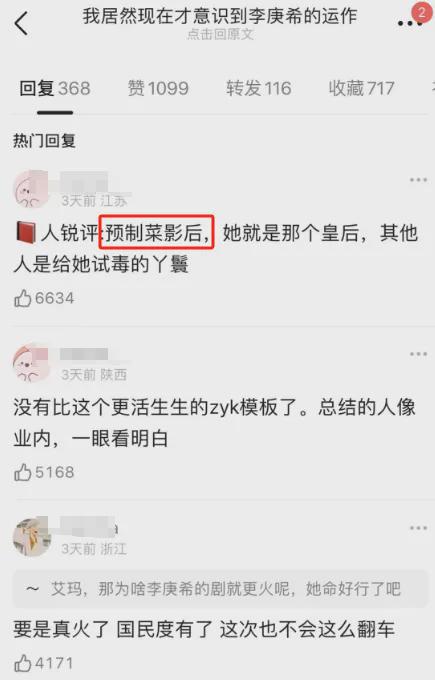Switch to the 收藏 717 tab

click(361, 88)
